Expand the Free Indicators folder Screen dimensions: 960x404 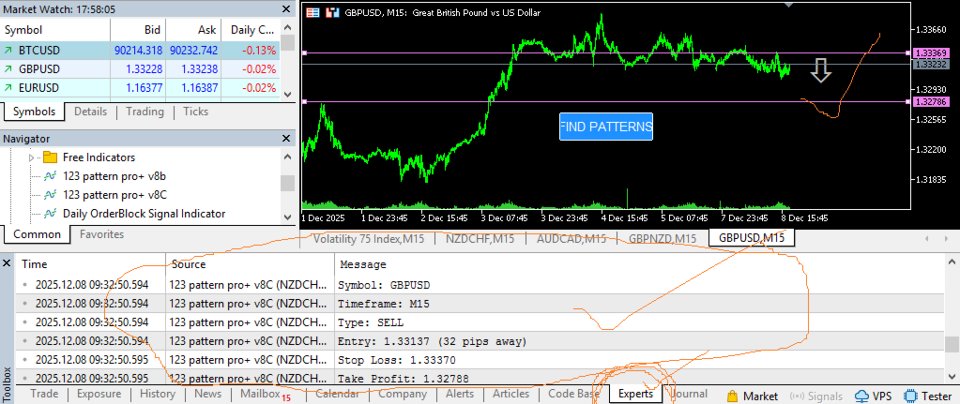(32, 157)
